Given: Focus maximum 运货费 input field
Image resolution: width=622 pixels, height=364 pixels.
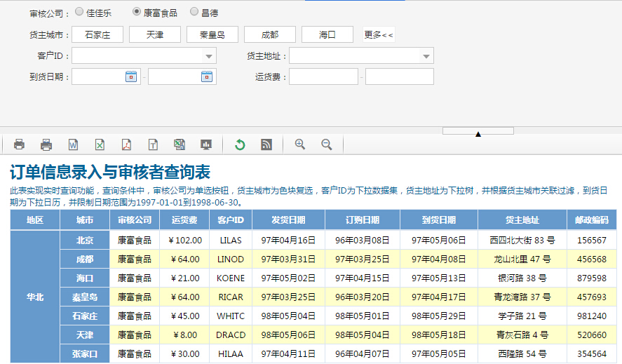Looking at the screenshot, I should (x=400, y=76).
